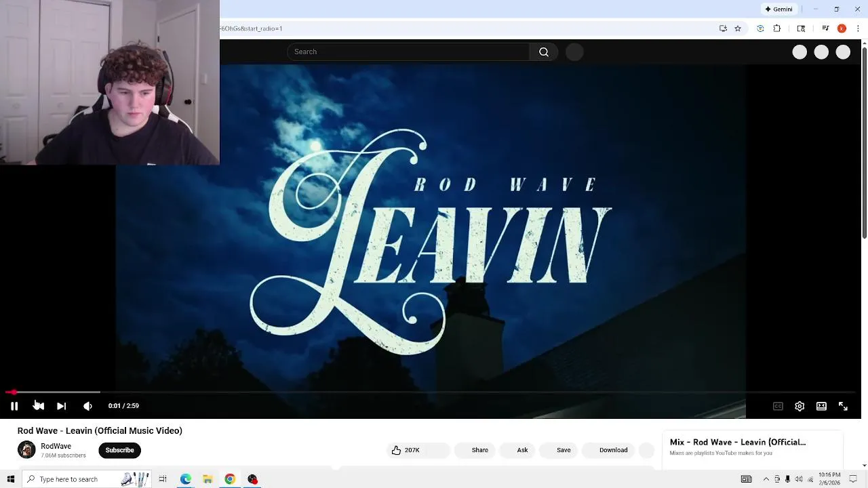Bookmark this page with the star
Screen dimensions: 868x488
coord(738,28)
